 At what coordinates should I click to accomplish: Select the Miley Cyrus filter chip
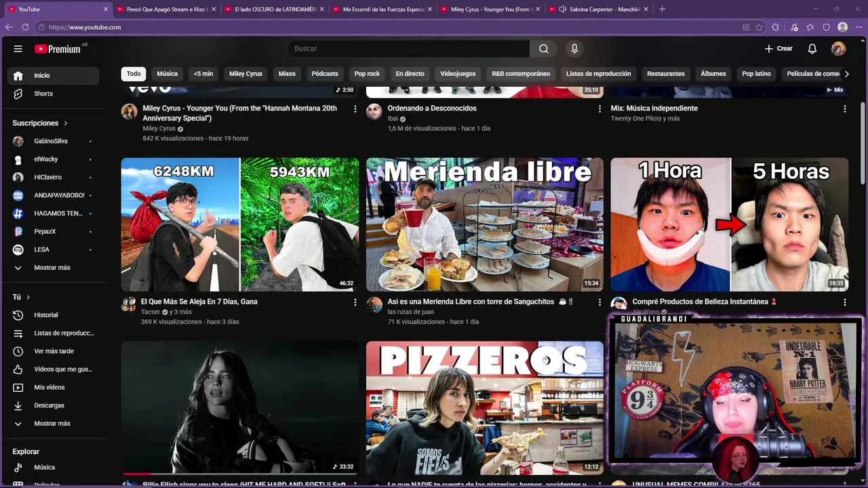click(x=245, y=74)
